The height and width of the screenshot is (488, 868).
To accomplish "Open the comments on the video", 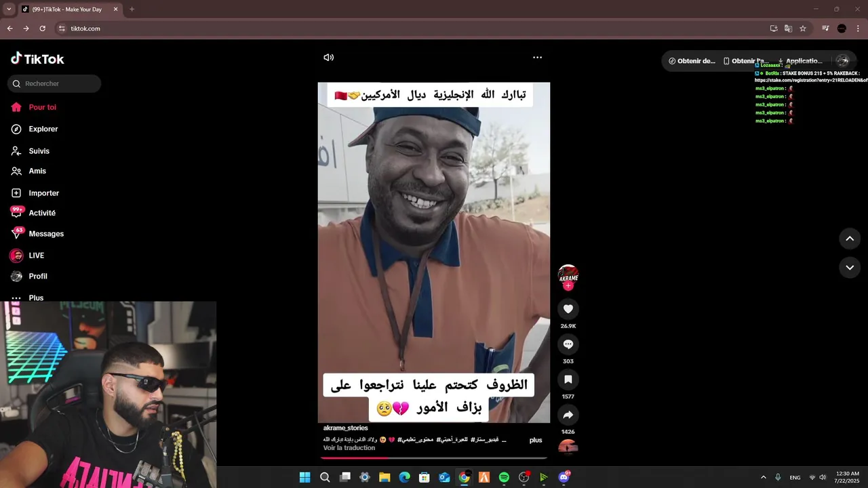I will click(568, 344).
